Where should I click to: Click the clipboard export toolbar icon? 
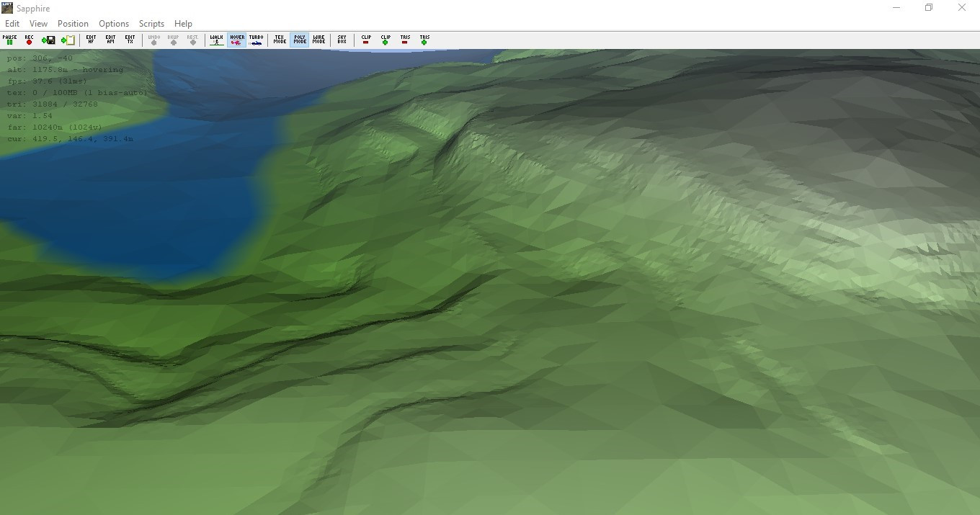[68, 40]
